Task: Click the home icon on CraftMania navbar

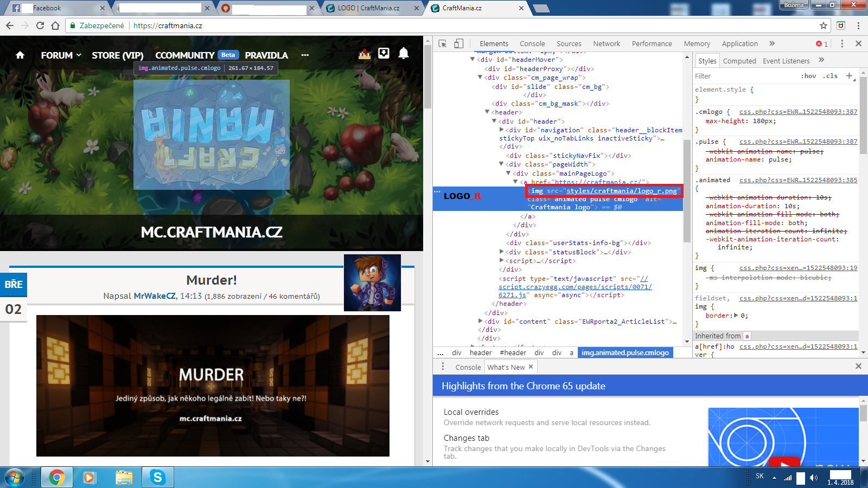Action: 20,55
